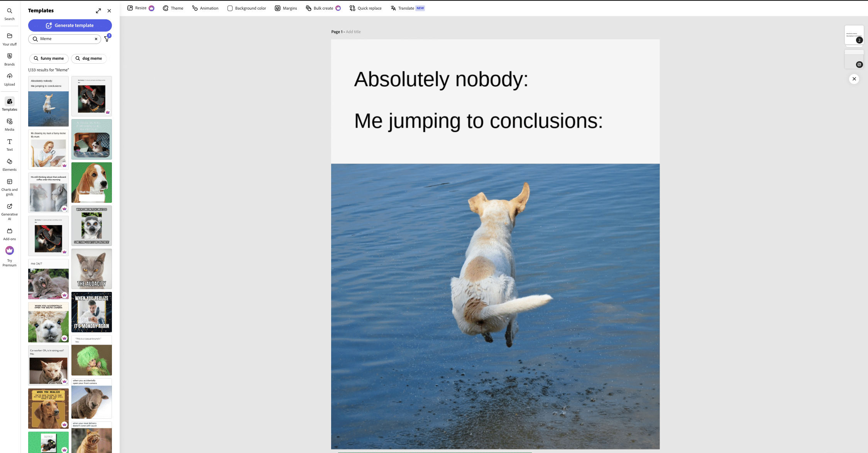The height and width of the screenshot is (453, 868).
Task: Open the Upload panel
Action: click(x=9, y=79)
